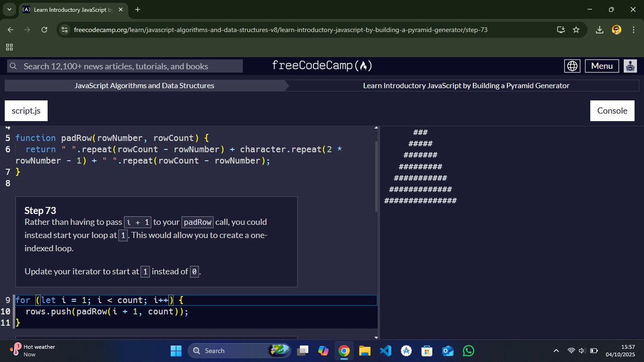Open a new browser tab
The width and height of the screenshot is (644, 362).
138,10
